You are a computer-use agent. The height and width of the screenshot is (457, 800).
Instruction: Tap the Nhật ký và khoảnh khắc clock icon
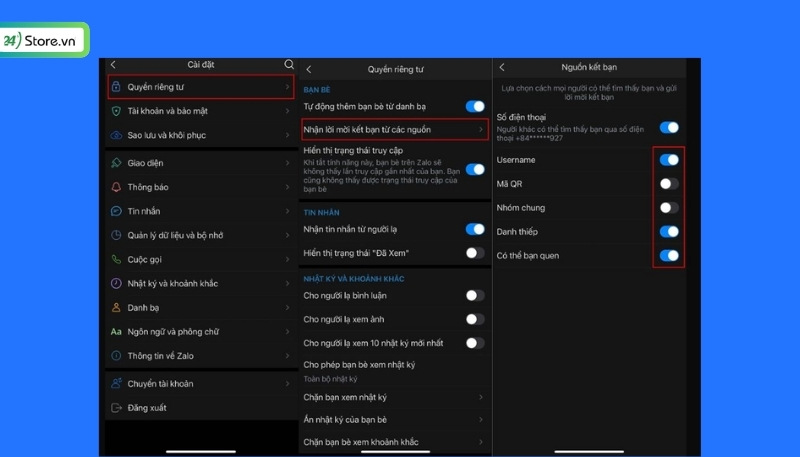116,283
